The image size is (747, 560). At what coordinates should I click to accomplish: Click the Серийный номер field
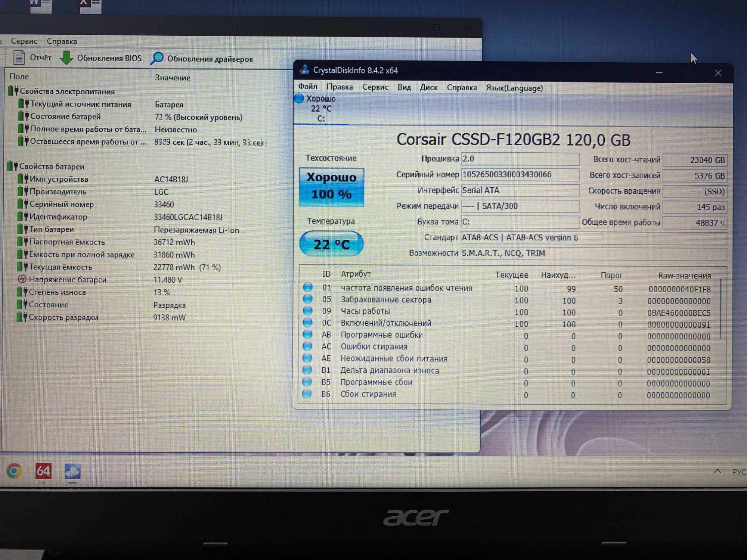pyautogui.click(x=520, y=174)
